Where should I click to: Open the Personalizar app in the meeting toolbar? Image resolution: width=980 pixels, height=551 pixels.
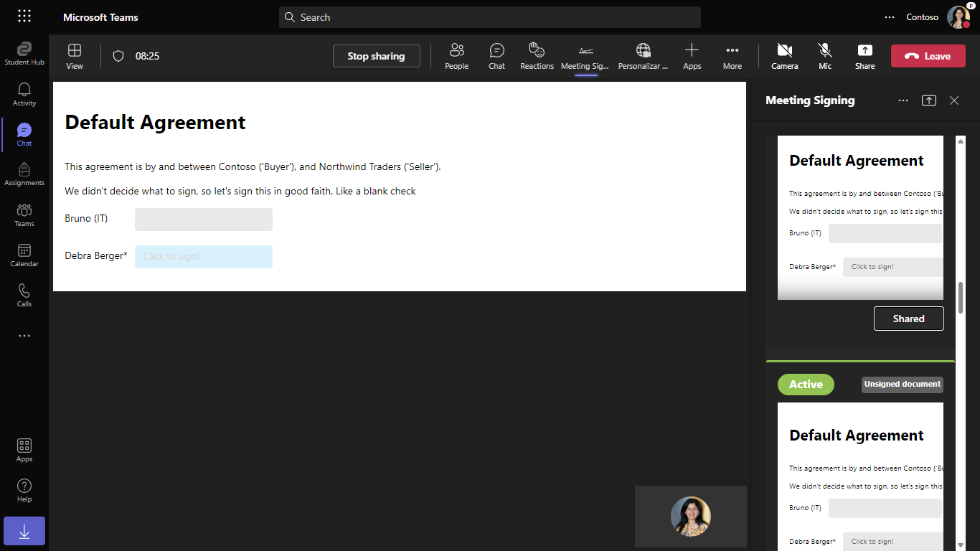click(643, 55)
